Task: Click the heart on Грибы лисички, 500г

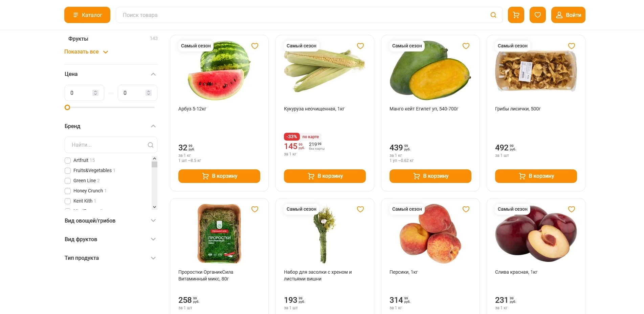Action: [x=571, y=46]
